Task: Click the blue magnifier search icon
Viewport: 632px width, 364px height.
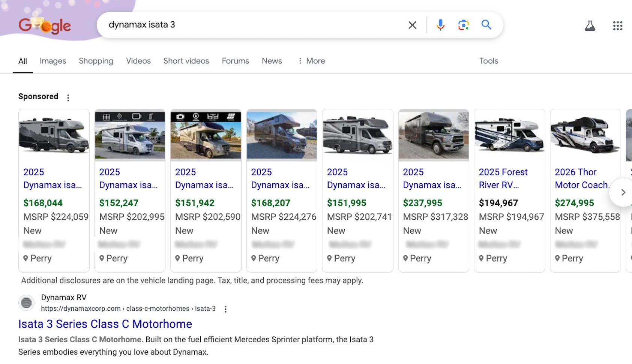Action: click(x=486, y=25)
